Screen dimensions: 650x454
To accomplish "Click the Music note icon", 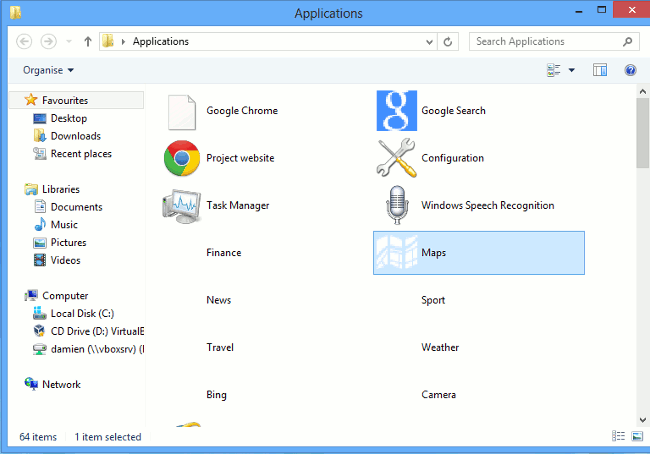I will pos(40,224).
